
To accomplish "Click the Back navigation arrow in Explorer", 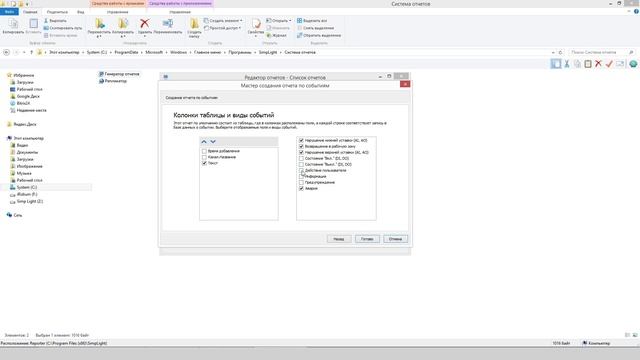I will click(x=6, y=52).
